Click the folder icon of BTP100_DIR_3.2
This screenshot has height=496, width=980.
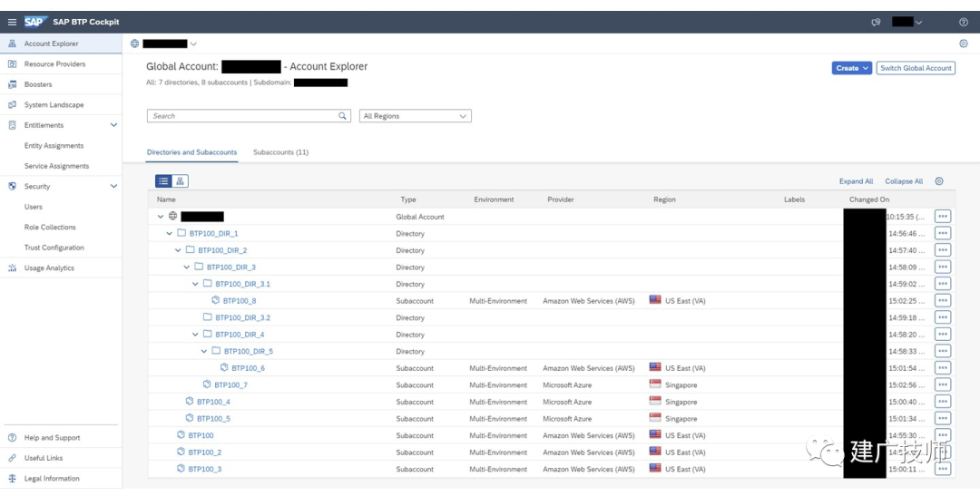tap(208, 317)
